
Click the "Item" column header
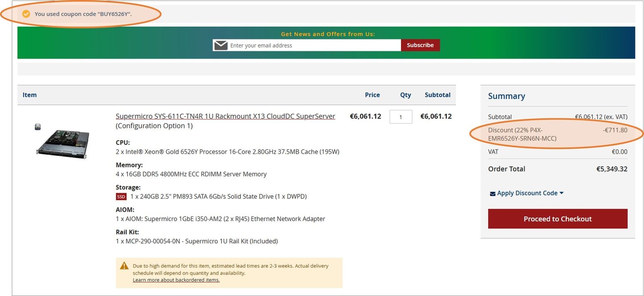point(30,95)
